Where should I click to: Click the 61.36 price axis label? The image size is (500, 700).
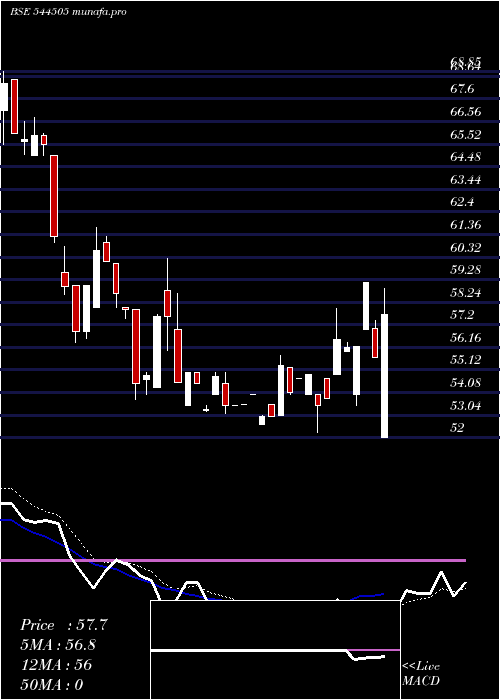(x=466, y=225)
